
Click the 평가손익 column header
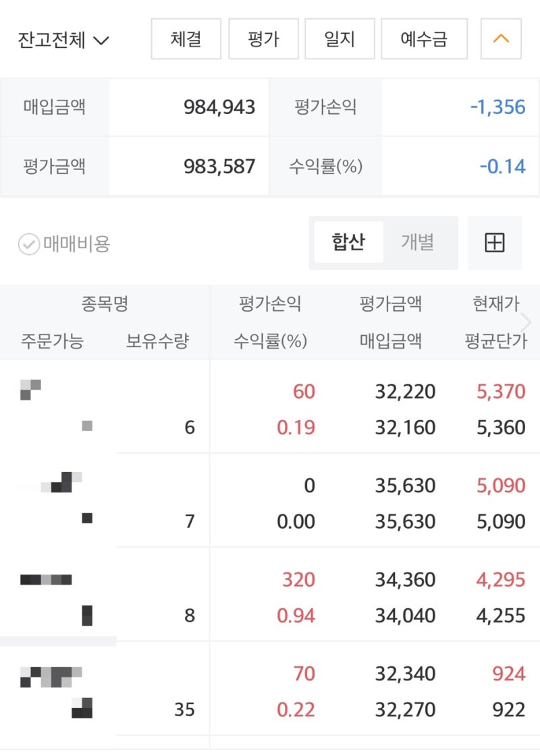(x=270, y=303)
